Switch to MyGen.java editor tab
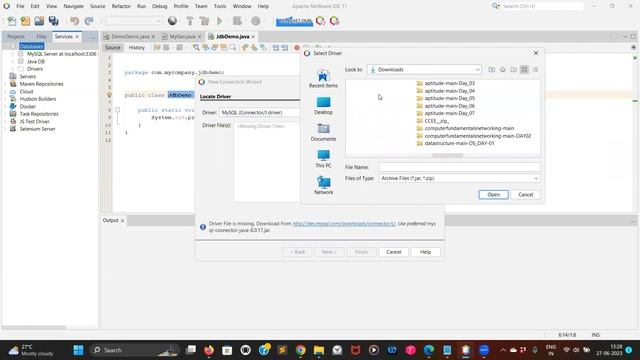640x360 pixels. [182, 37]
